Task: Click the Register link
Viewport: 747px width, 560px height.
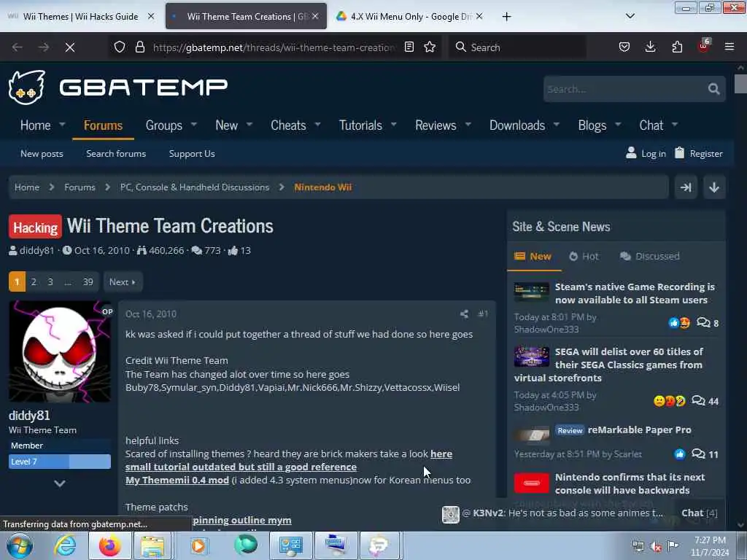Action: (x=699, y=153)
